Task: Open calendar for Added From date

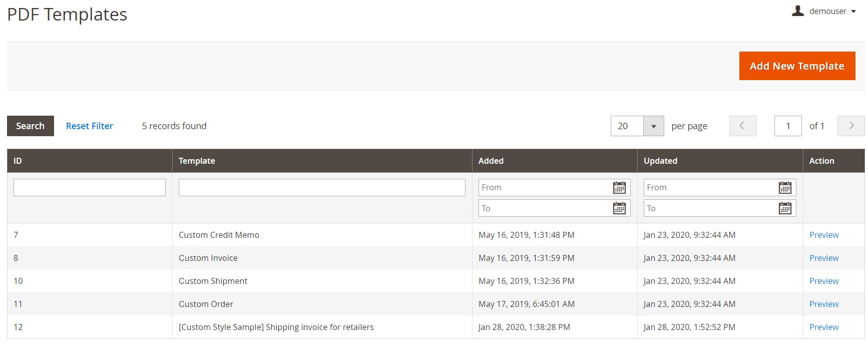Action: [x=619, y=188]
